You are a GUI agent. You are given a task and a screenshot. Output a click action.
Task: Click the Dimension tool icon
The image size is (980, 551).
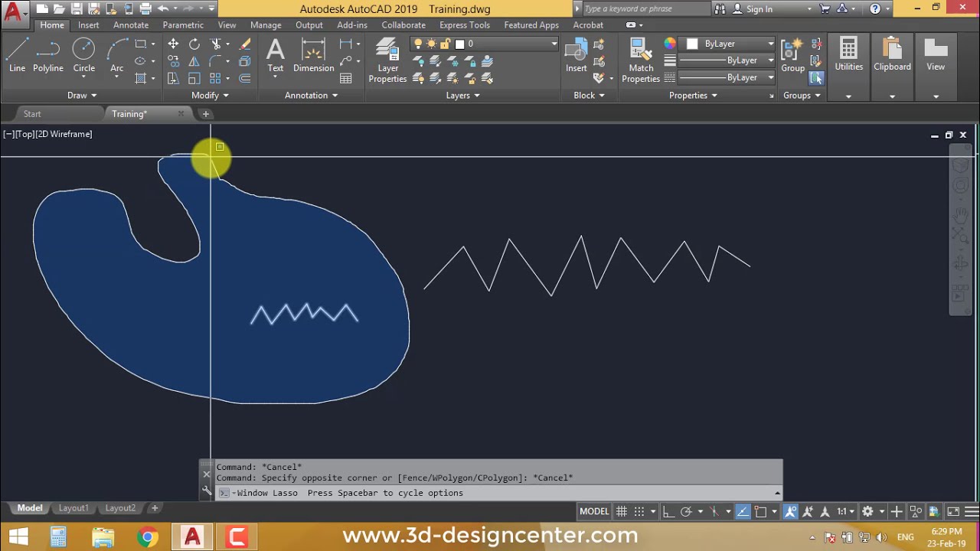click(x=313, y=55)
